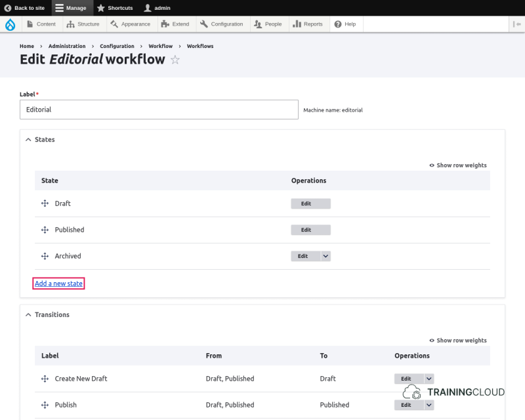Click drag handle for Archived state
This screenshot has height=420, width=525.
[x=45, y=256]
